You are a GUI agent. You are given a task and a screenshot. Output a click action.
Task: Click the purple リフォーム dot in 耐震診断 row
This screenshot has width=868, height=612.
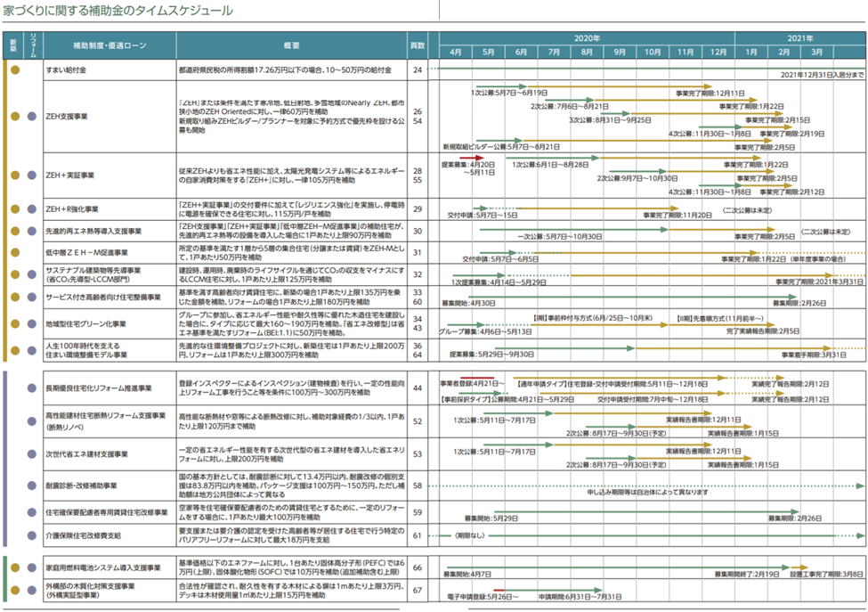coord(32,486)
